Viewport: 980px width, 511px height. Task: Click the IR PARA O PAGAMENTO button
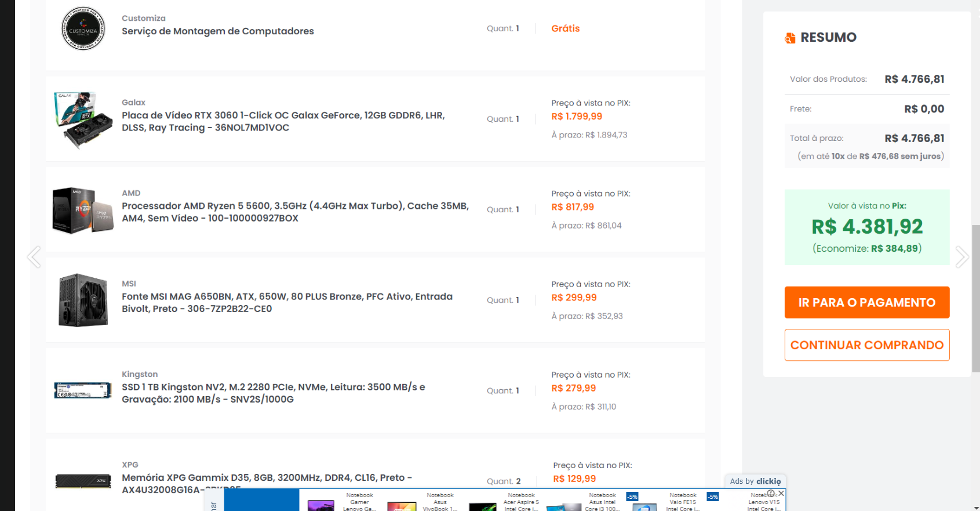(x=867, y=302)
